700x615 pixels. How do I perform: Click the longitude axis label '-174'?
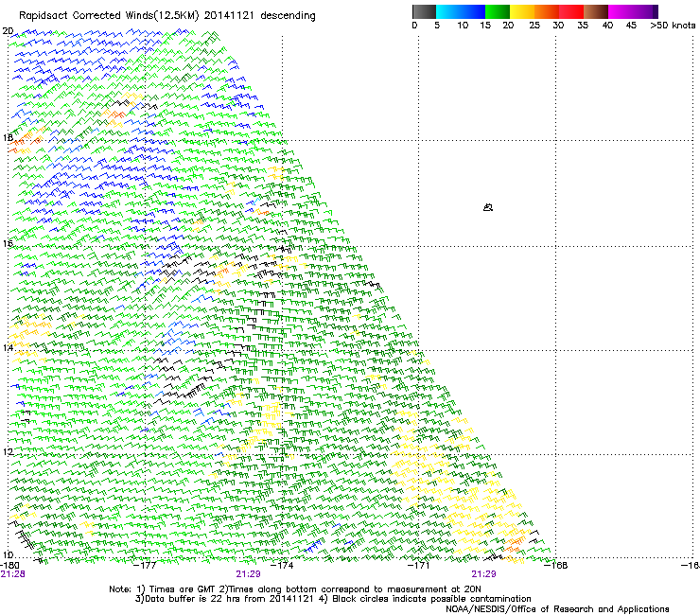click(x=282, y=566)
